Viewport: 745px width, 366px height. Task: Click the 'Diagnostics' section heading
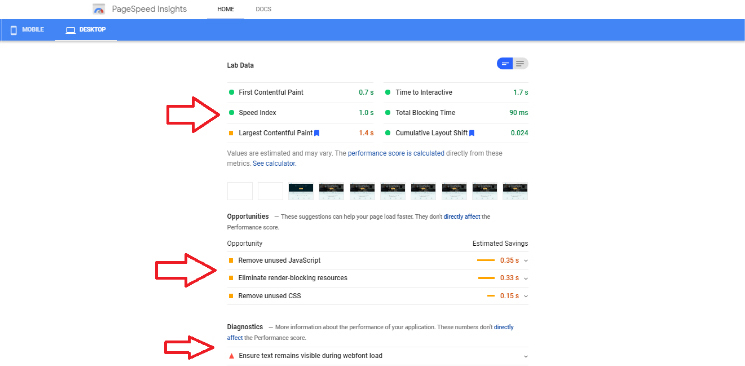point(245,327)
